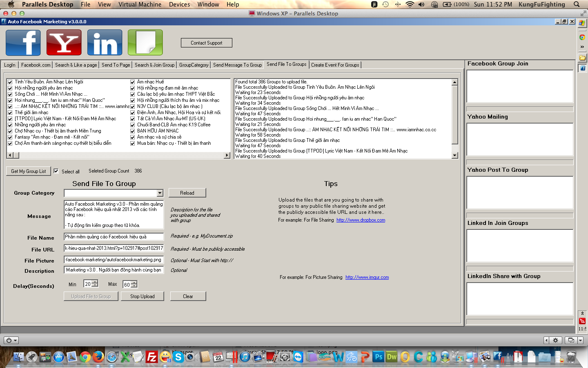
Task: Open the App Store in the Dock
Action: pyautogui.click(x=59, y=357)
